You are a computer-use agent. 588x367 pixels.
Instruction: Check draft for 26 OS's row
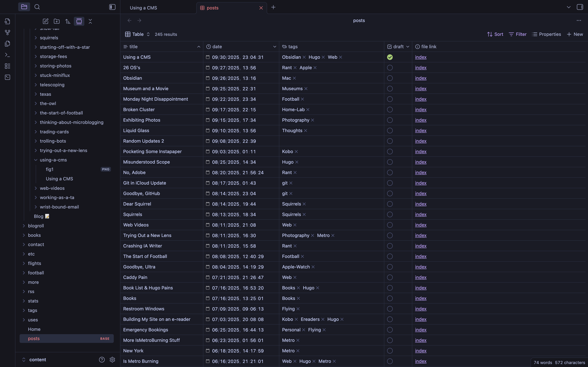(390, 68)
